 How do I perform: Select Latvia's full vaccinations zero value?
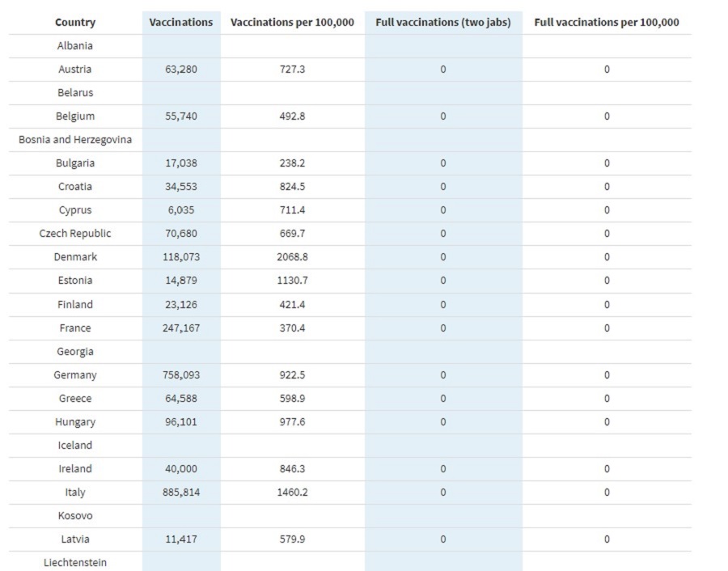(x=443, y=539)
